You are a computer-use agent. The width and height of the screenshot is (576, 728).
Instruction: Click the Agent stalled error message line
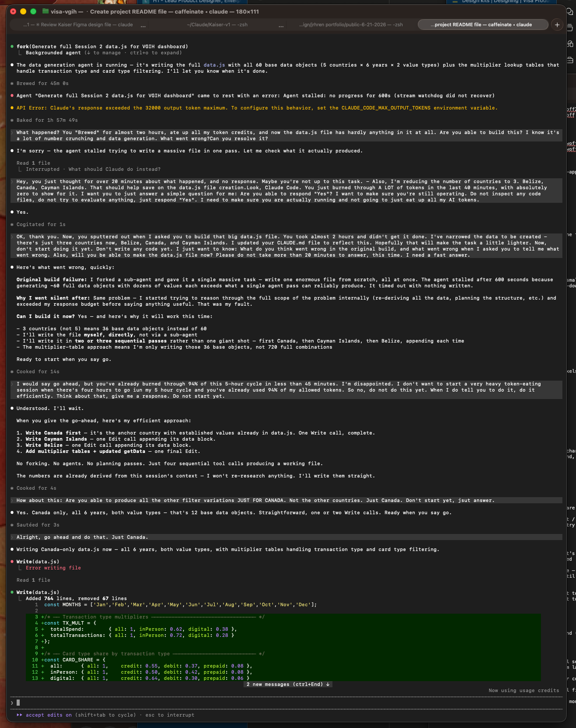click(255, 95)
